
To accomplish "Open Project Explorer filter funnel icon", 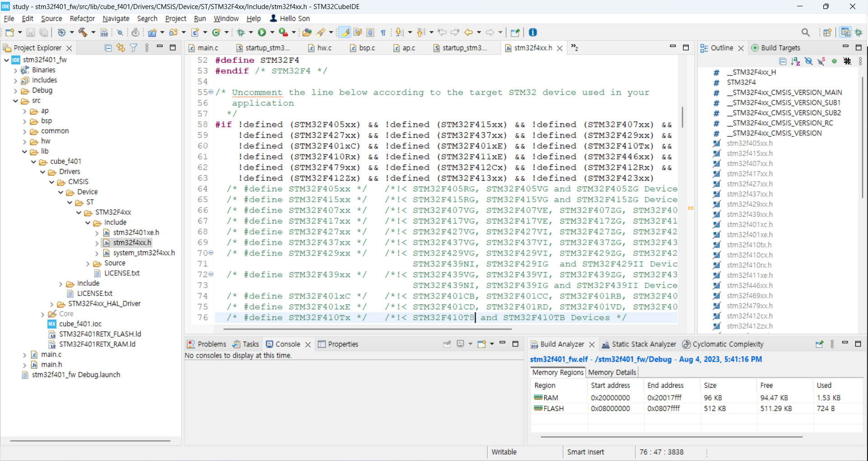I will pyautogui.click(x=134, y=47).
